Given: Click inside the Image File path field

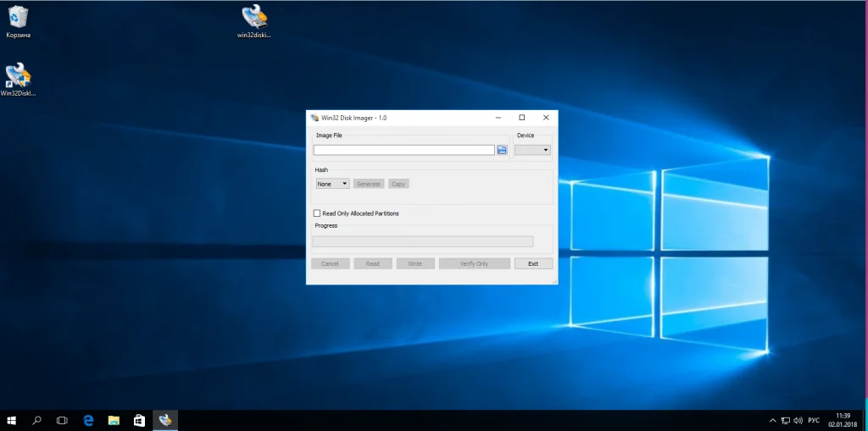Looking at the screenshot, I should tap(403, 150).
